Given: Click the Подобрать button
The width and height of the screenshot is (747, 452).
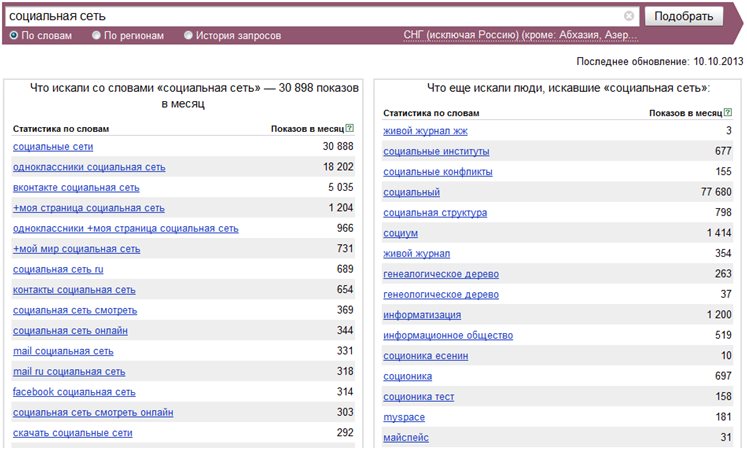Looking at the screenshot, I should pyautogui.click(x=684, y=16).
